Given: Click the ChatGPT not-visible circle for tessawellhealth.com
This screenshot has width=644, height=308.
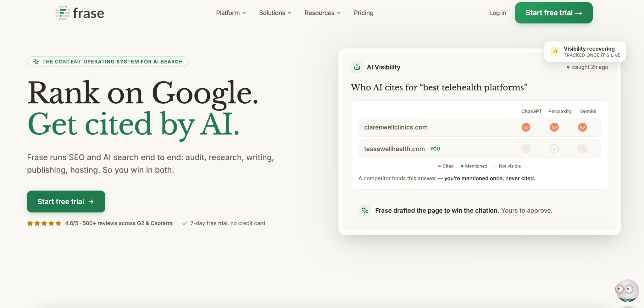Looking at the screenshot, I should (x=526, y=149).
